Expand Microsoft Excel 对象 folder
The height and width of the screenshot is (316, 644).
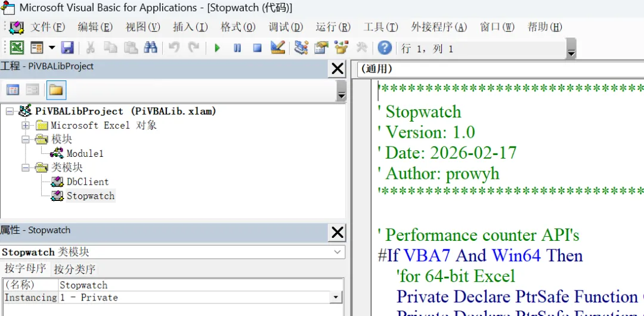(26, 125)
